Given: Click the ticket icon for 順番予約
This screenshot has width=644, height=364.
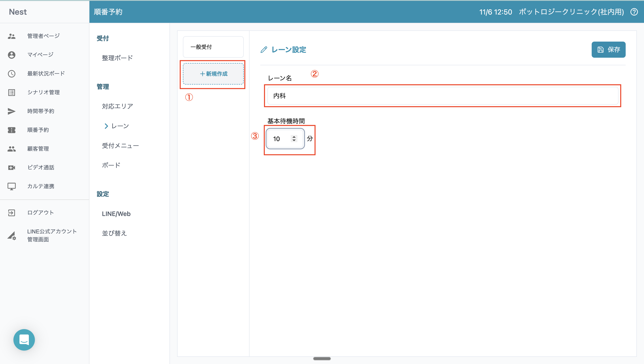Looking at the screenshot, I should (11, 130).
